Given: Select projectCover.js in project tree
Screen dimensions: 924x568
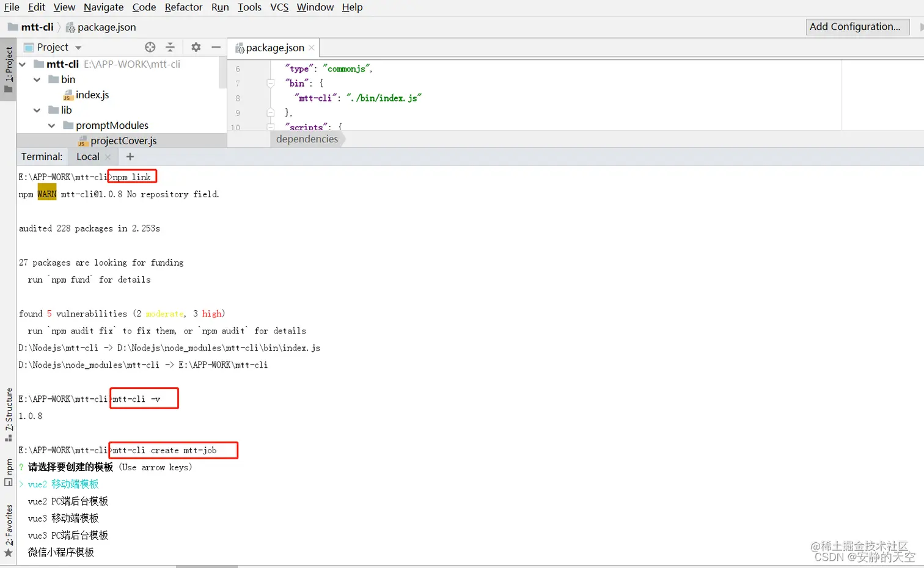Looking at the screenshot, I should 117,140.
